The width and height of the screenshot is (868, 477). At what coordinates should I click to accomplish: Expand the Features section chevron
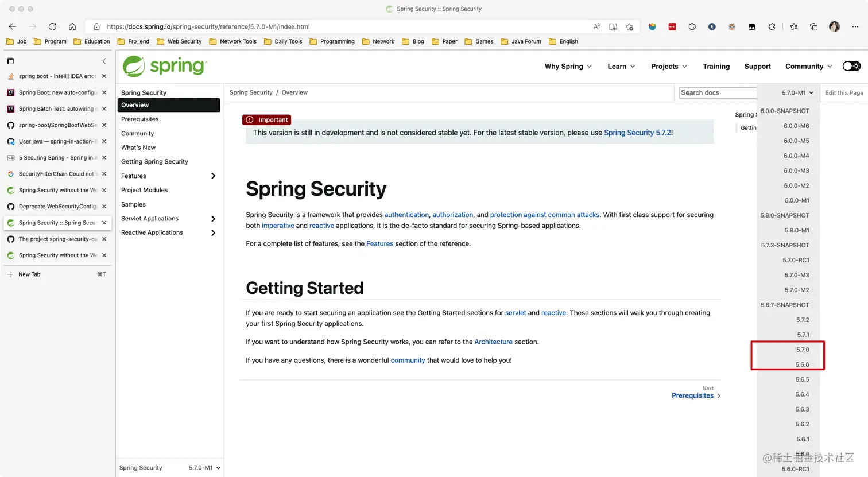click(212, 176)
